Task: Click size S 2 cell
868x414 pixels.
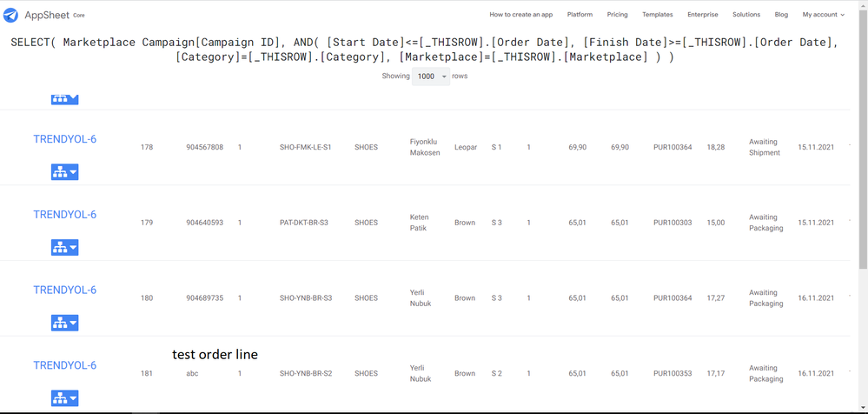Action: tap(496, 373)
